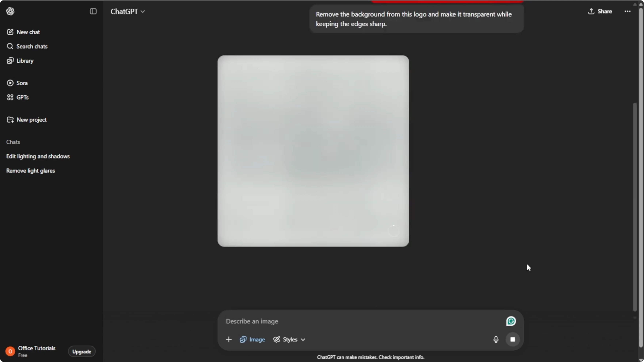The image size is (644, 362).
Task: Open 'Edit lighting and shadows' chat
Action: [38, 156]
